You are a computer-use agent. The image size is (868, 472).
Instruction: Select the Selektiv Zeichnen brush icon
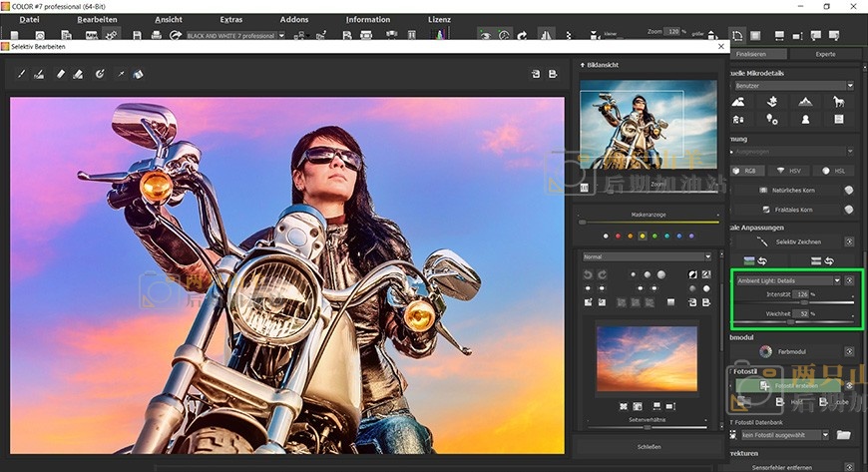[762, 241]
